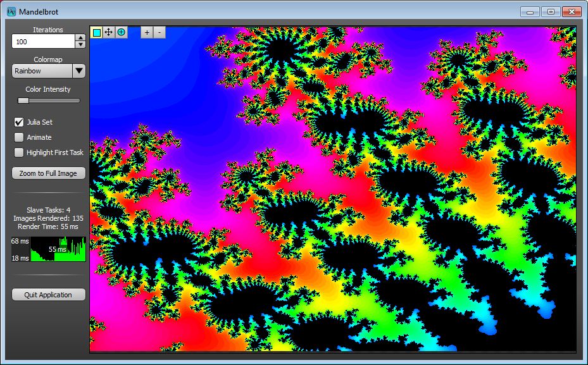Select the cyan rectangle zoom-box tool
The width and height of the screenshot is (588, 365).
(x=97, y=33)
